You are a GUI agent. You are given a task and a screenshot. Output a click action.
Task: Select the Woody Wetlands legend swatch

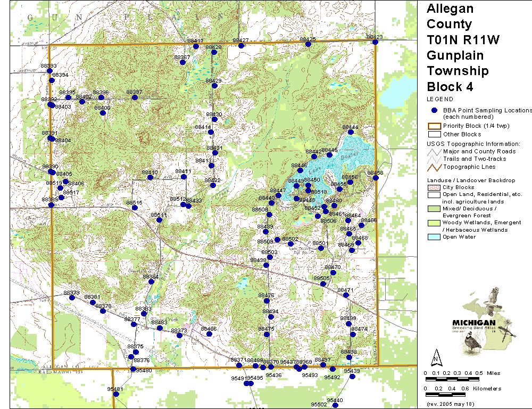point(434,223)
